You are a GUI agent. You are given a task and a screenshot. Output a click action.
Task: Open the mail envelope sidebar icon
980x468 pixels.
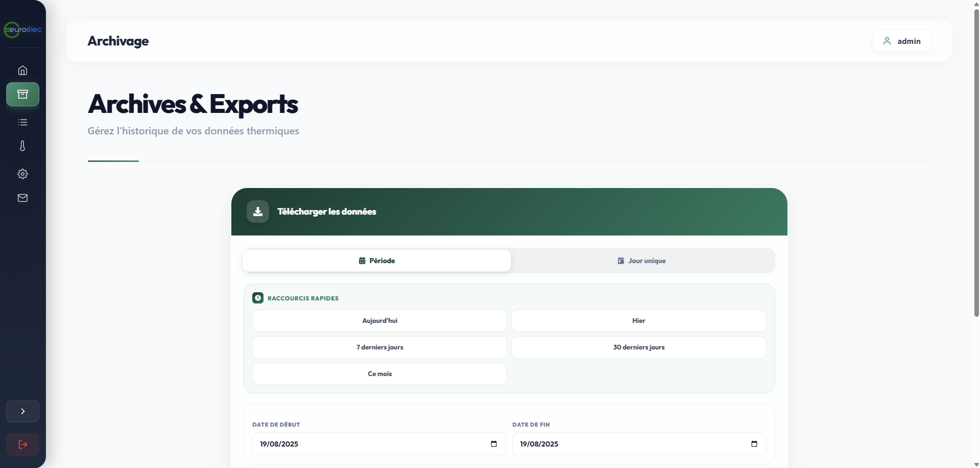[22, 198]
